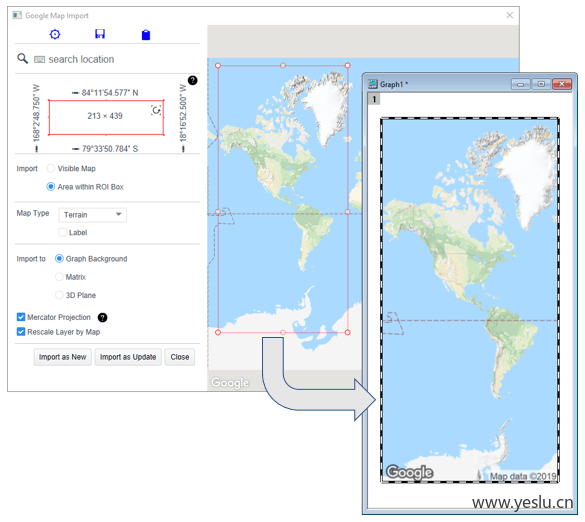585x522 pixels.
Task: Enable the Label checkbox
Action: click(63, 232)
